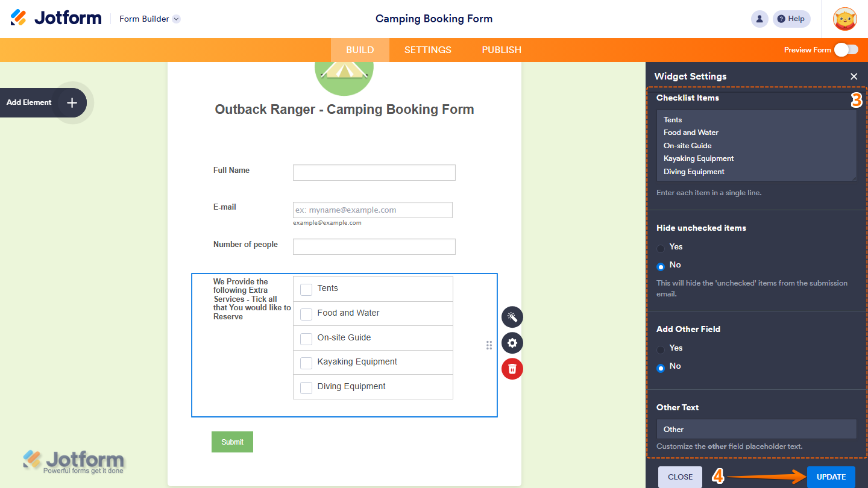Expand the chevron next to Form Builder label
868x488 pixels.
coord(175,19)
